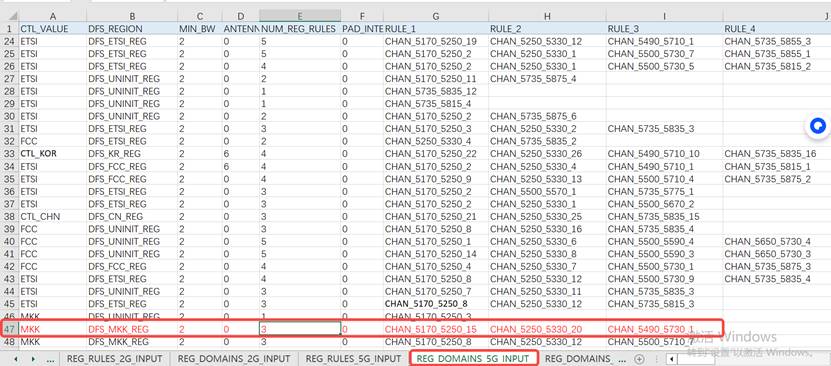Click red cell DFS_MKK_REG in row 47

click(132, 329)
